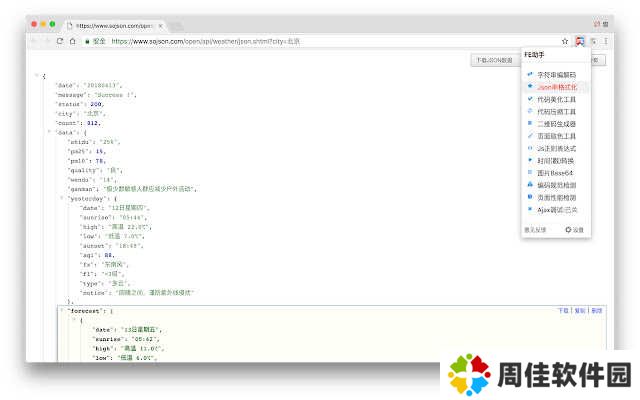
Task: Open the settings gear labeled 设置
Action: (574, 230)
